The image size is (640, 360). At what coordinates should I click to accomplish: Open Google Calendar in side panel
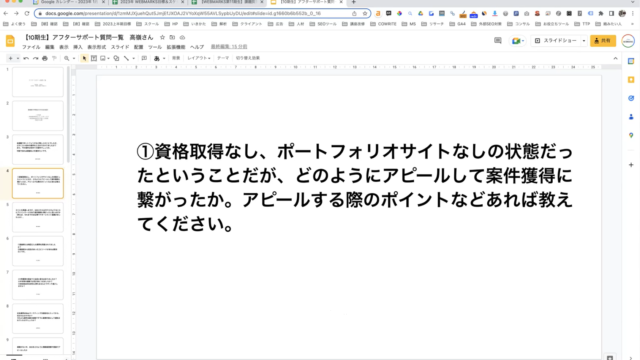coord(631,61)
